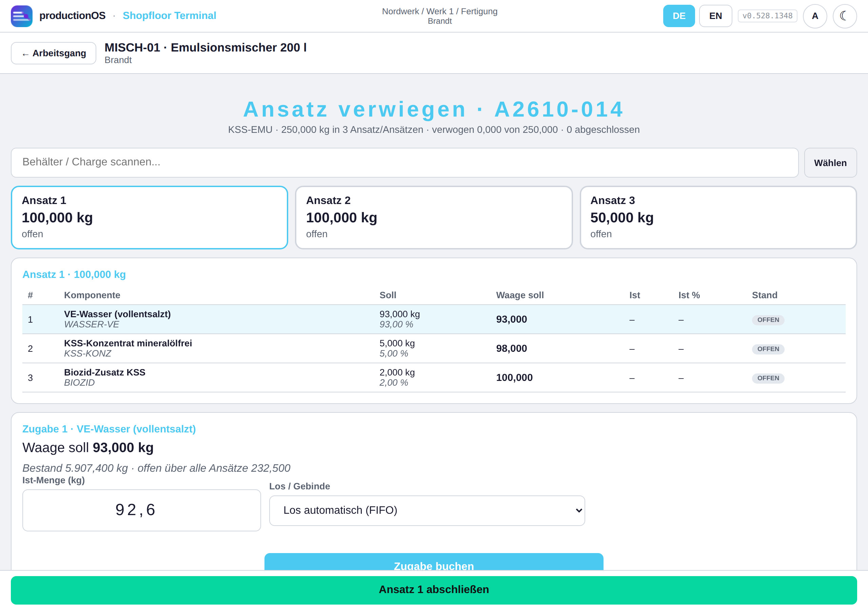Click the version label v0.528.1348
868x610 pixels.
767,16
